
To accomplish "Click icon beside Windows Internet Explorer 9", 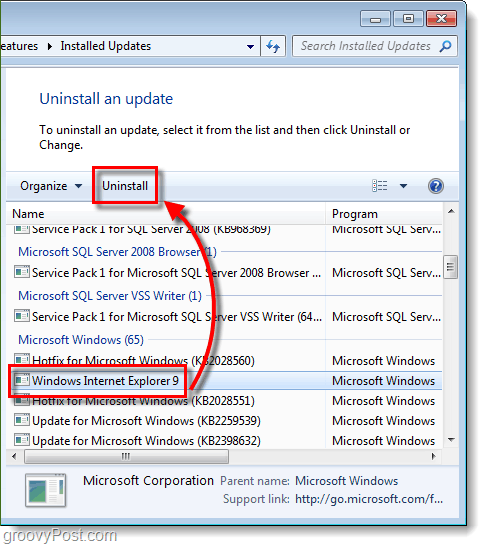I will point(22,380).
